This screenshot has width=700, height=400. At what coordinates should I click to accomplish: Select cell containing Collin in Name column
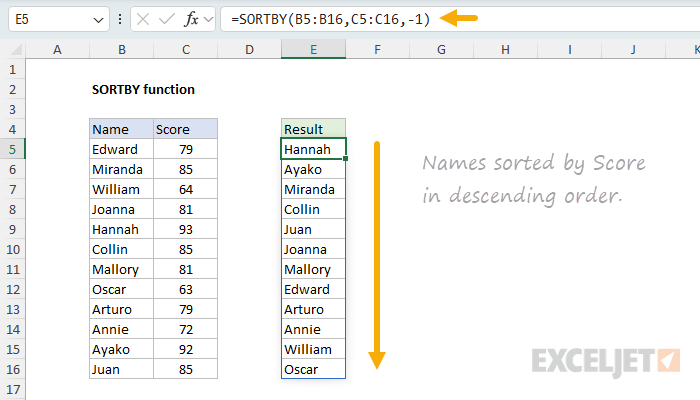tap(121, 249)
